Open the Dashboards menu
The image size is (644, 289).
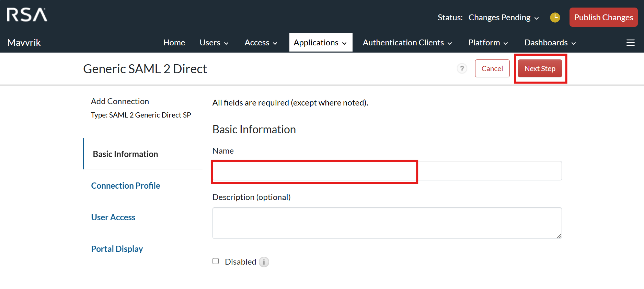[x=550, y=43]
